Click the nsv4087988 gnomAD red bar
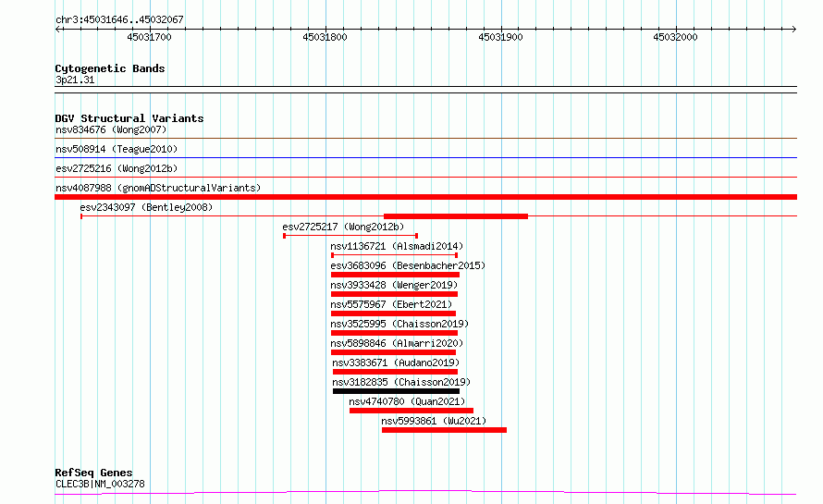Image resolution: width=823 pixels, height=504 pixels. [425, 197]
